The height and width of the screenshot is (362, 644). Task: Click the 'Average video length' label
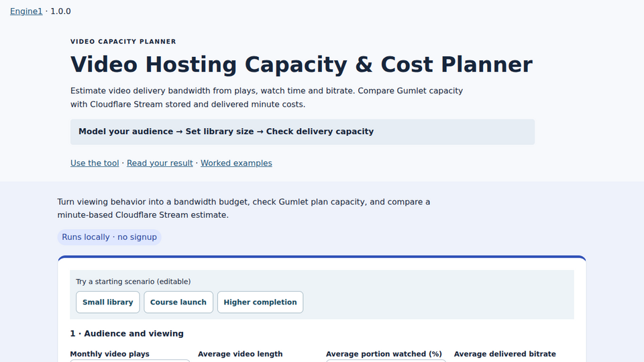pyautogui.click(x=240, y=354)
